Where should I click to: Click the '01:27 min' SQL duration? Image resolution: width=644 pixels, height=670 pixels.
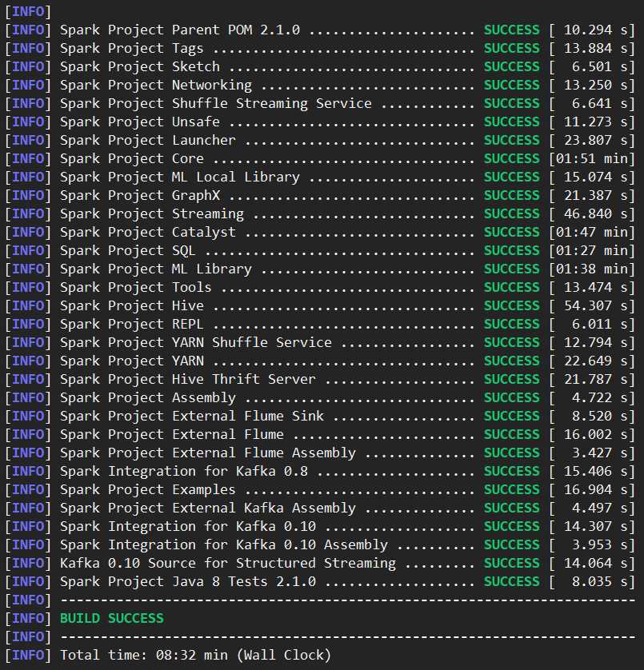tap(592, 251)
